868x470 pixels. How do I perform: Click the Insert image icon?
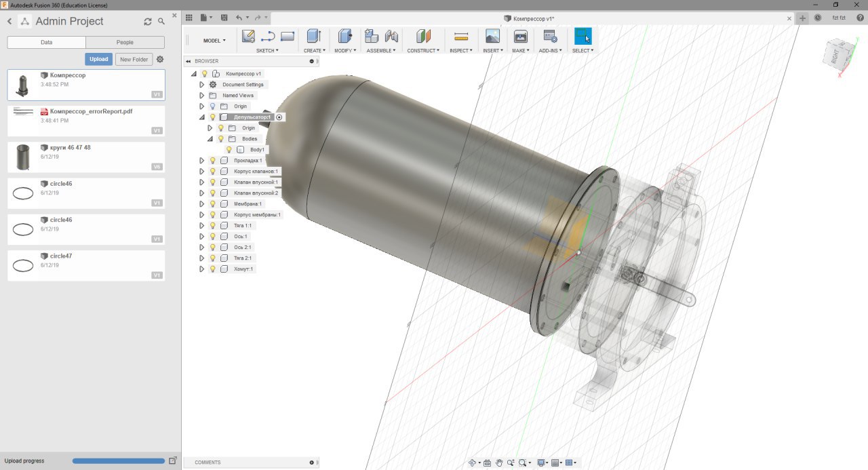493,36
